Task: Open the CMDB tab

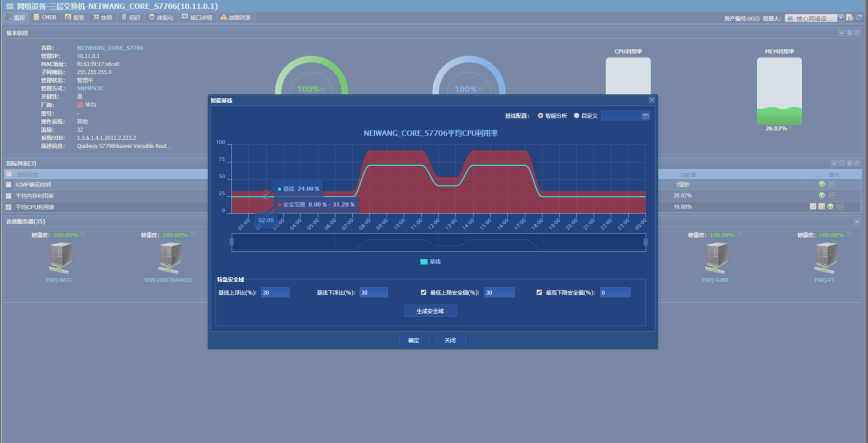Action: coord(45,18)
